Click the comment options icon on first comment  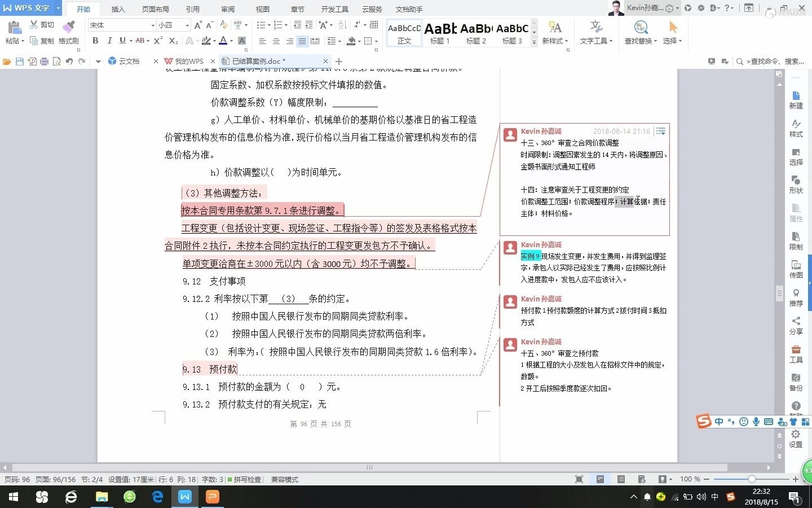point(660,131)
